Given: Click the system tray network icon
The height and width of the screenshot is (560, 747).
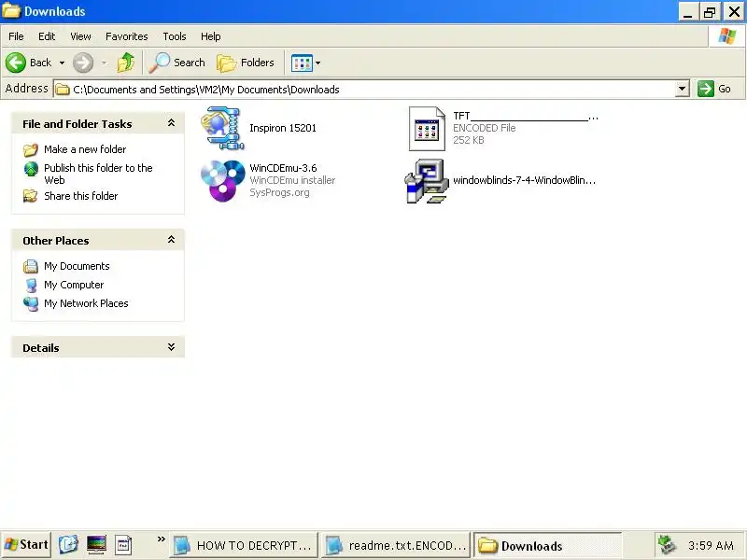Looking at the screenshot, I should click(667, 545).
